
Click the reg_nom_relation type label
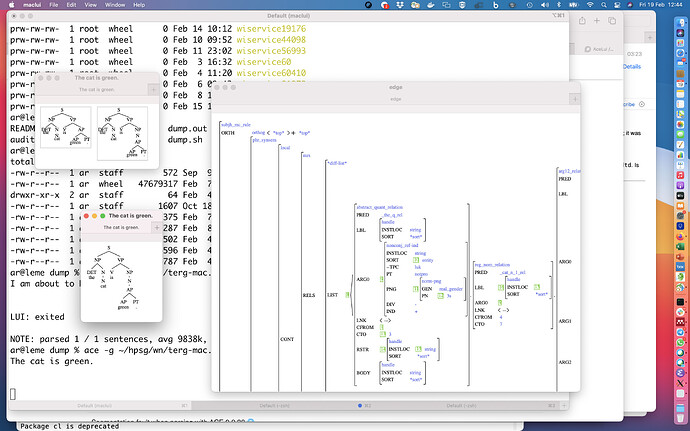click(492, 265)
